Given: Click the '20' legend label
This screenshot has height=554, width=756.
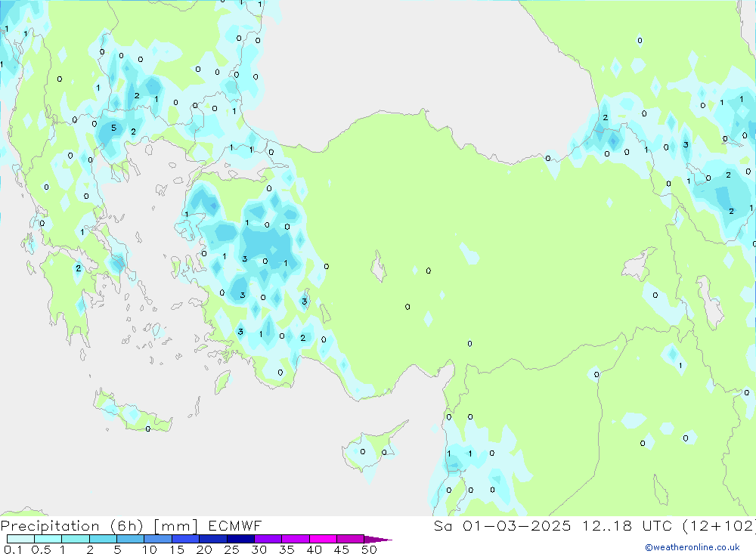Looking at the screenshot, I should point(204,549).
